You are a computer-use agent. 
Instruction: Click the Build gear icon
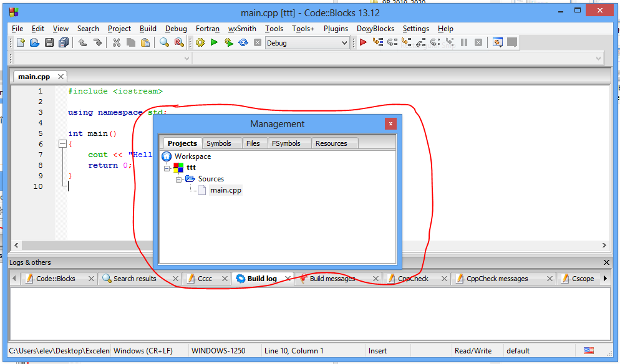click(200, 42)
